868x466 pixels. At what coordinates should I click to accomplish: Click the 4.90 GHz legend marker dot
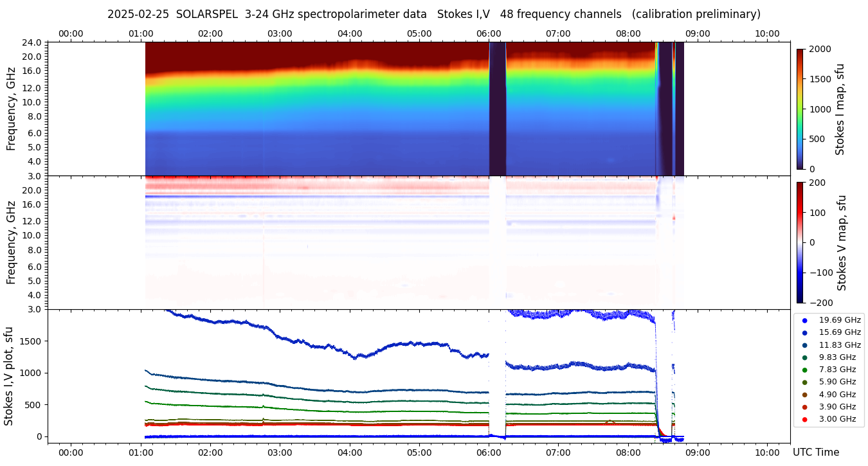click(x=804, y=395)
